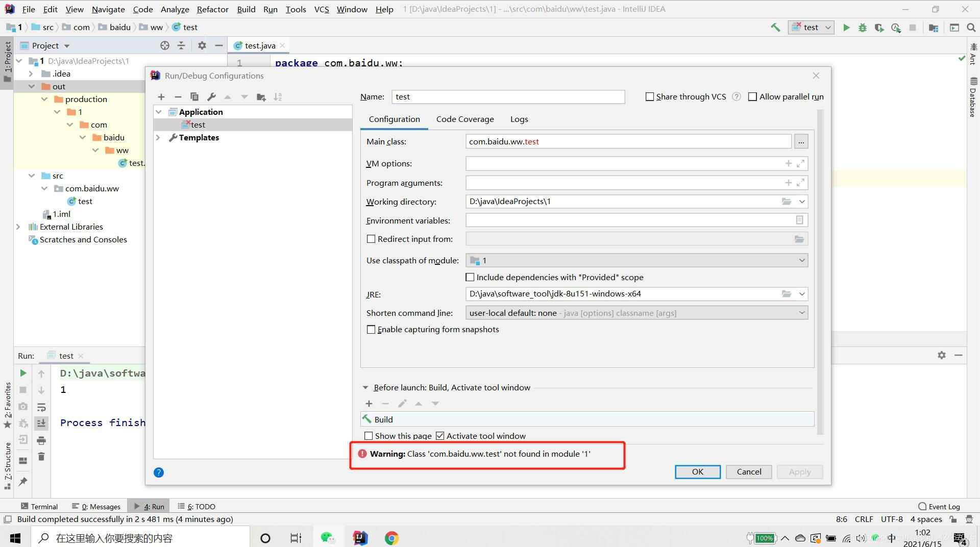This screenshot has height=547, width=980.
Task: Collapse the Application node in configurations tree
Action: 159,112
